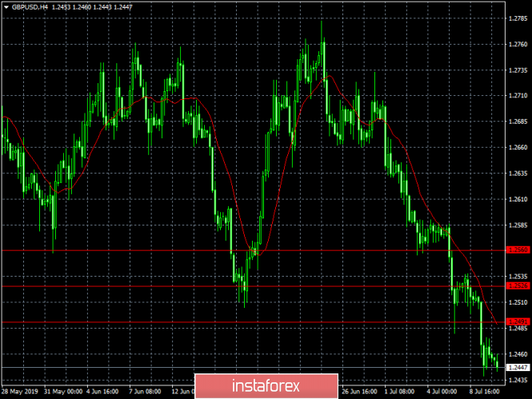Image resolution: width=532 pixels, height=399 pixels.
Task: Click the 26 Jun 16:00 time label
Action: (359, 392)
